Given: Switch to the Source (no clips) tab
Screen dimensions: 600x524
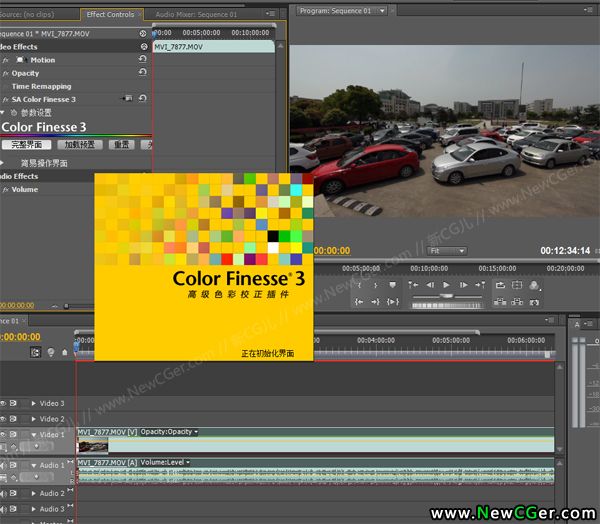Looking at the screenshot, I should coord(27,15).
